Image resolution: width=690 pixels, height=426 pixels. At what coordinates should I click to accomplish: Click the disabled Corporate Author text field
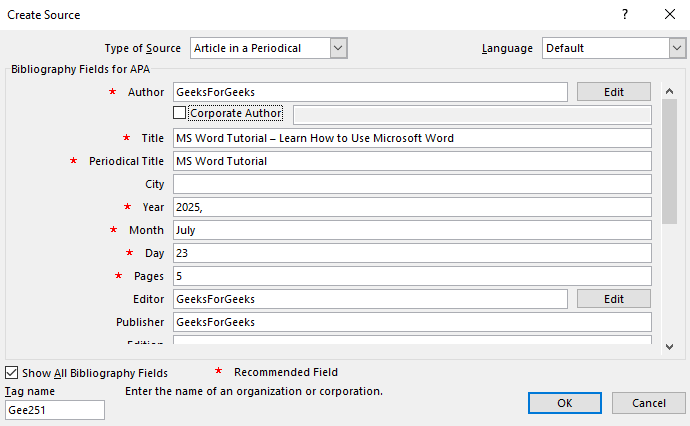pos(472,115)
